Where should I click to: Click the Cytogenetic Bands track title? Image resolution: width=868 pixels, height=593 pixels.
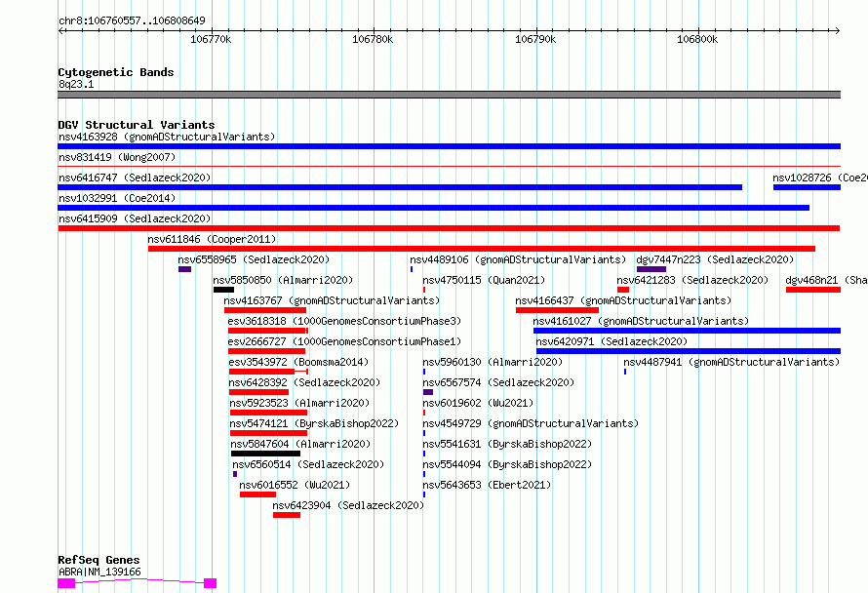click(116, 72)
